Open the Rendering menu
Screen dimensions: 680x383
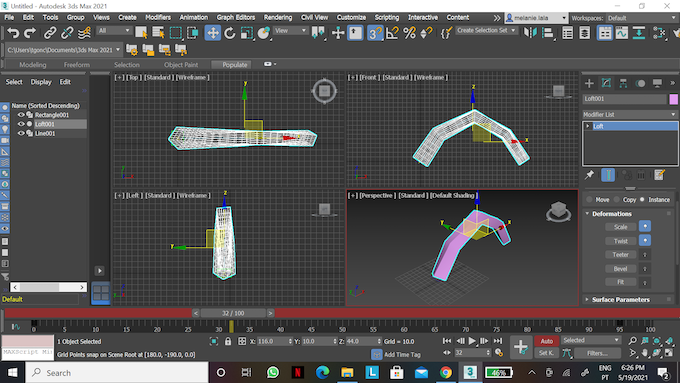pos(278,18)
